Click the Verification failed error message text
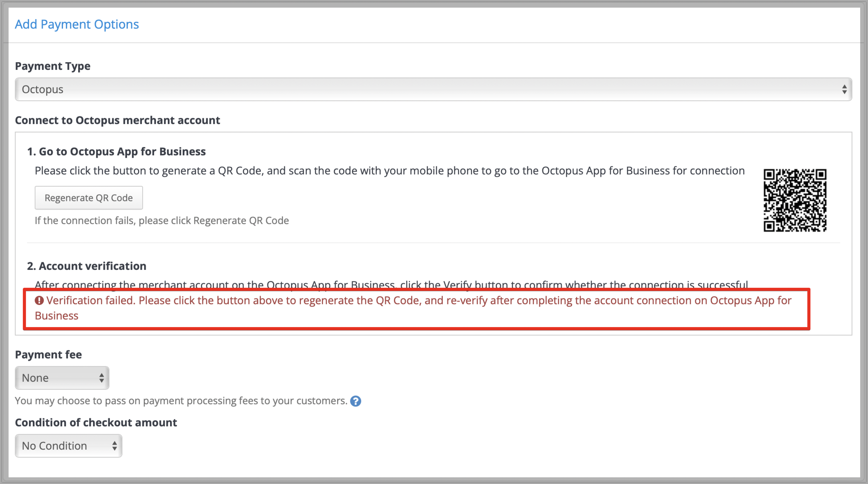This screenshot has height=484, width=868. (x=413, y=308)
